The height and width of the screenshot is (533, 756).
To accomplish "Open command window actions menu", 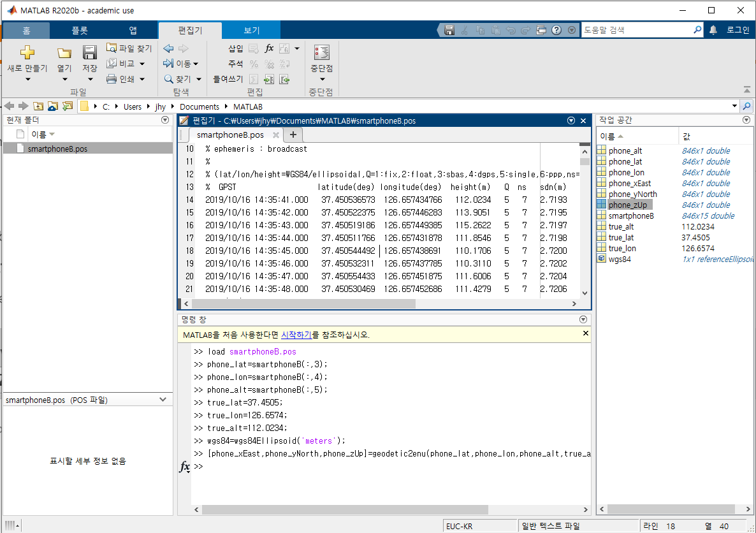I will click(x=583, y=319).
